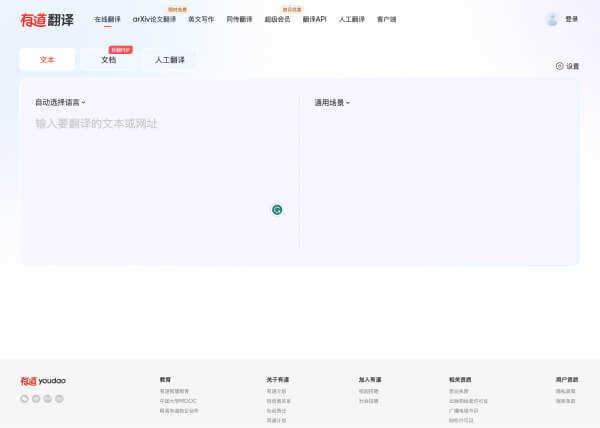This screenshot has height=428, width=600.
Task: Click the 加入有道 footer heading
Action: click(x=370, y=380)
